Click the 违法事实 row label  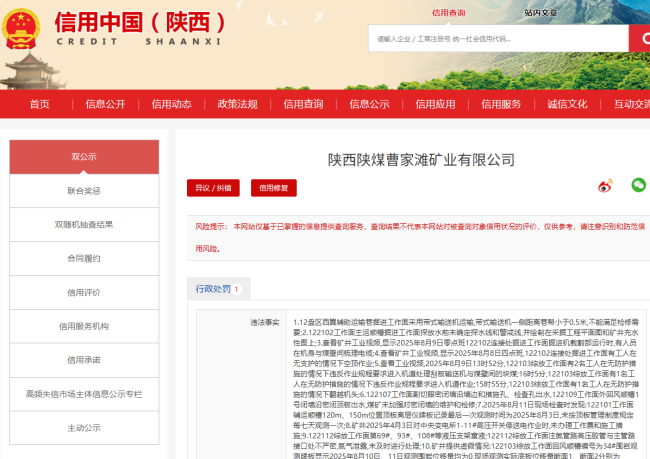(x=265, y=322)
